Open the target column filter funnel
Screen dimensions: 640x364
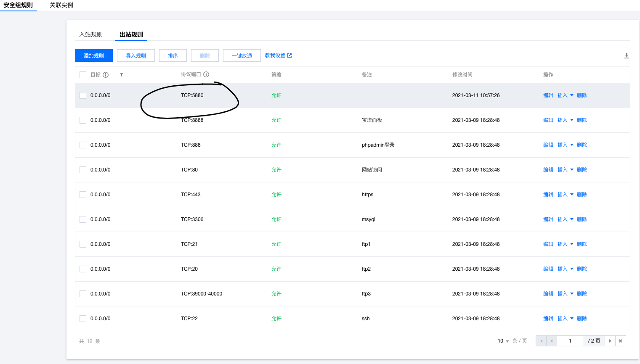tap(122, 75)
